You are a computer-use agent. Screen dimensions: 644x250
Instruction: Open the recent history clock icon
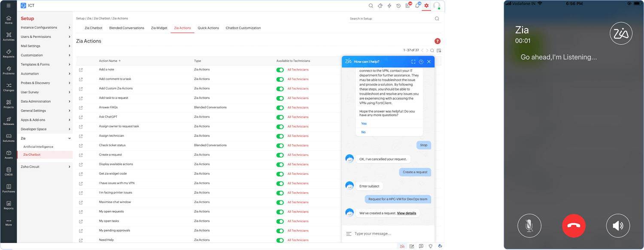(x=398, y=6)
